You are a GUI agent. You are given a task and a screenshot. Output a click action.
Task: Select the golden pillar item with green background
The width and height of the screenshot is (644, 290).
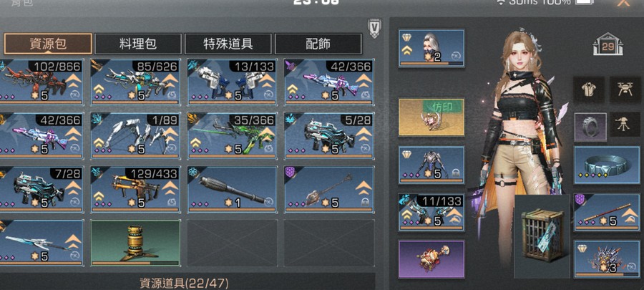pyautogui.click(x=135, y=243)
